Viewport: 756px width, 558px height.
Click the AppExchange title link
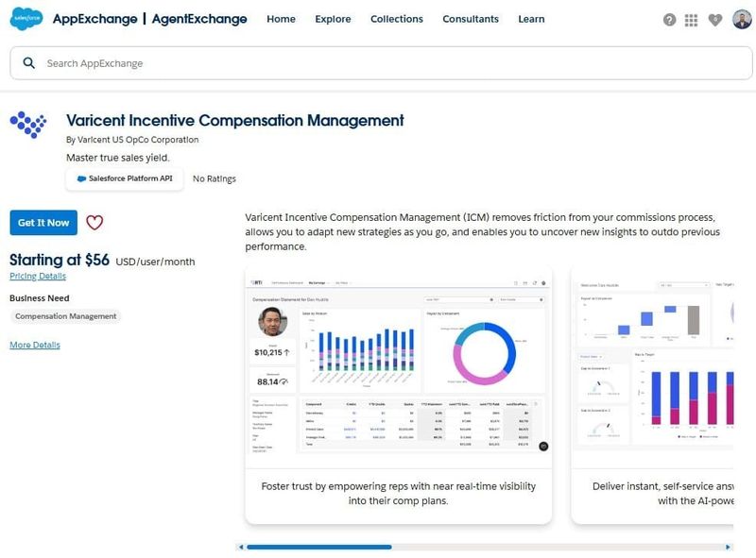[95, 19]
